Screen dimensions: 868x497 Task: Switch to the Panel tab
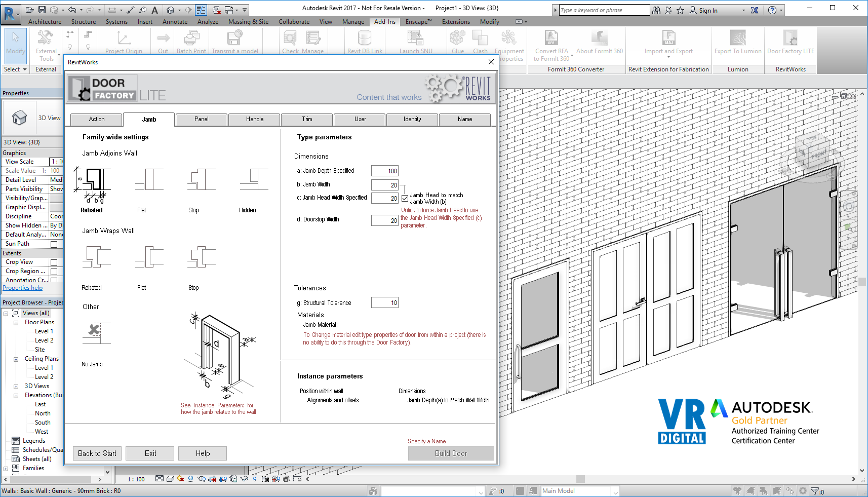tap(202, 120)
